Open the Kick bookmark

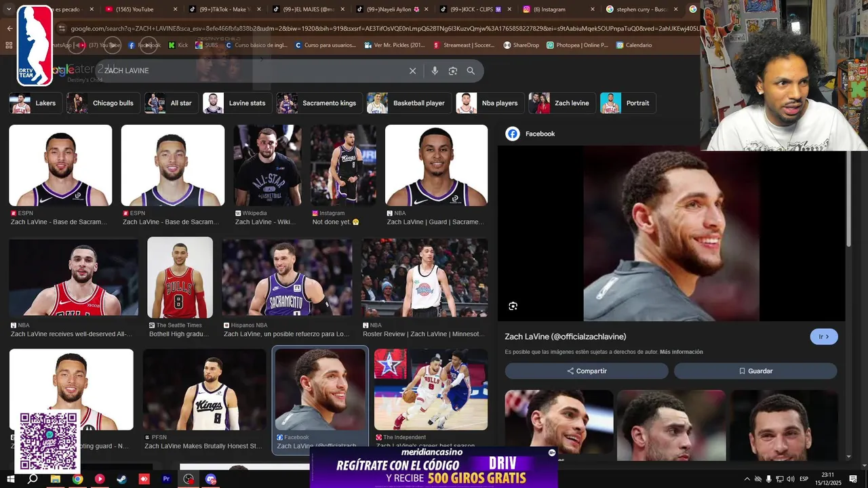[178, 45]
